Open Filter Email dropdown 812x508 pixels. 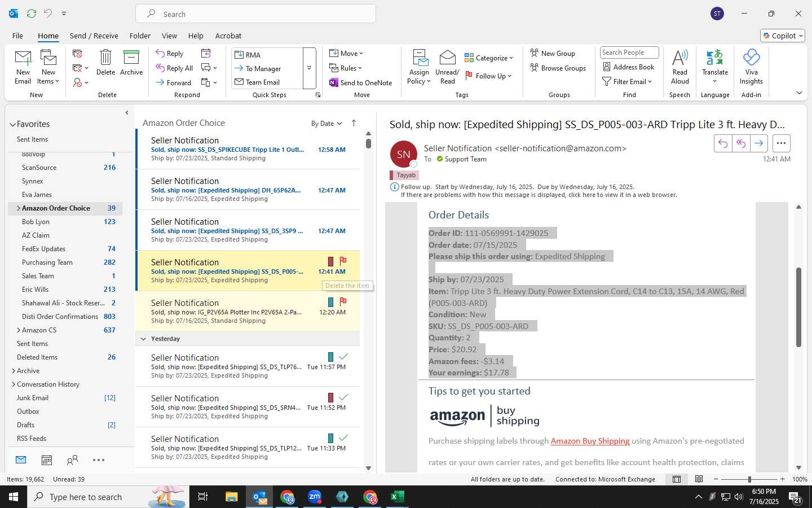point(627,81)
